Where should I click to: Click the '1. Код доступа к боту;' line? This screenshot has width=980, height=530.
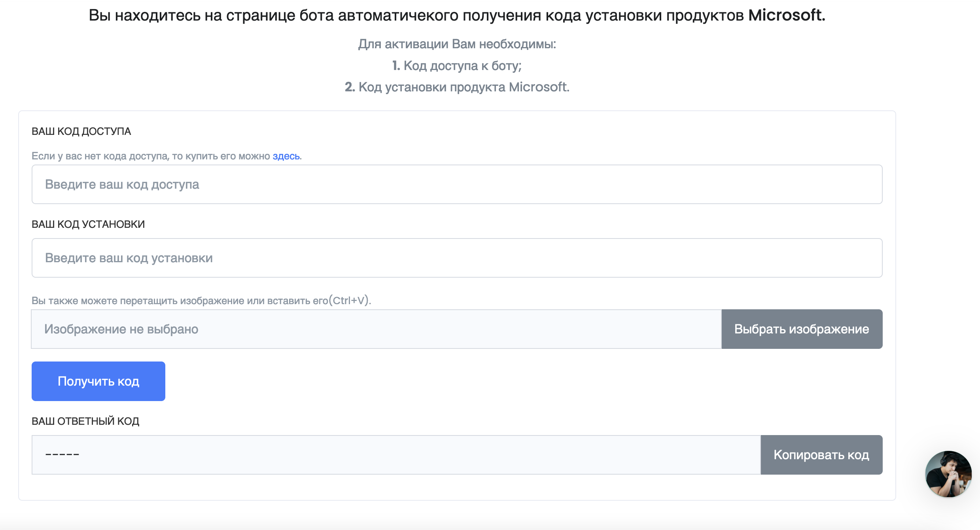click(457, 66)
